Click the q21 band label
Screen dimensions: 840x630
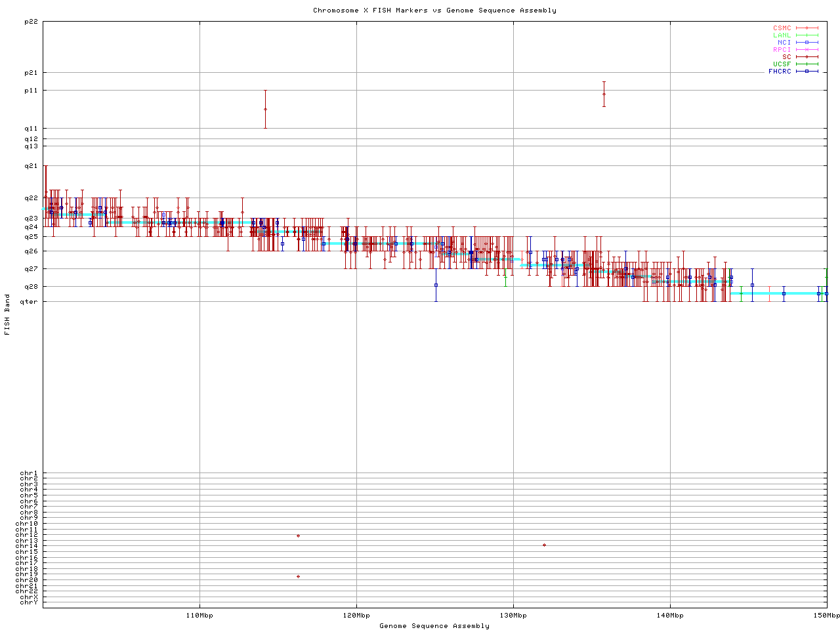(31, 166)
